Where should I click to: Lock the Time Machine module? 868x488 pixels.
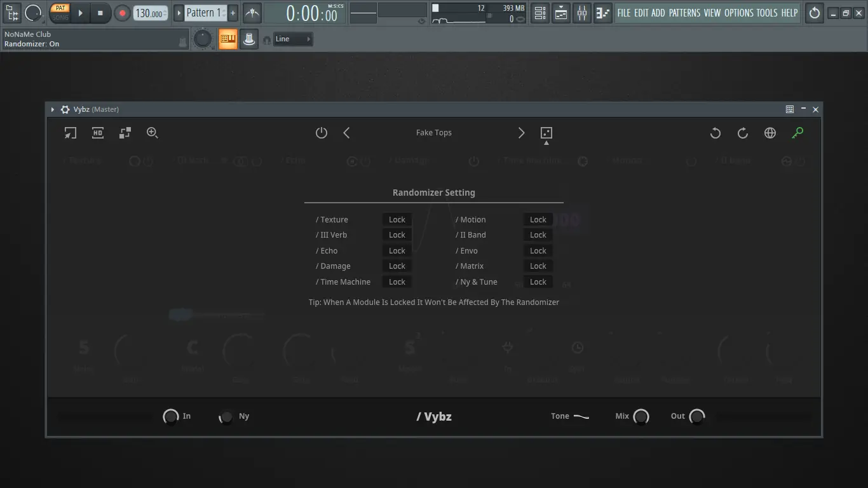tap(397, 282)
